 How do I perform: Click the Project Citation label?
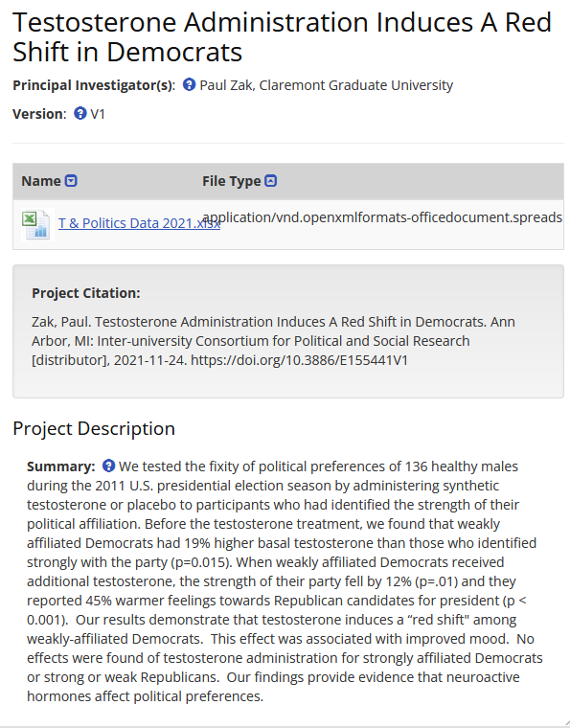86,293
